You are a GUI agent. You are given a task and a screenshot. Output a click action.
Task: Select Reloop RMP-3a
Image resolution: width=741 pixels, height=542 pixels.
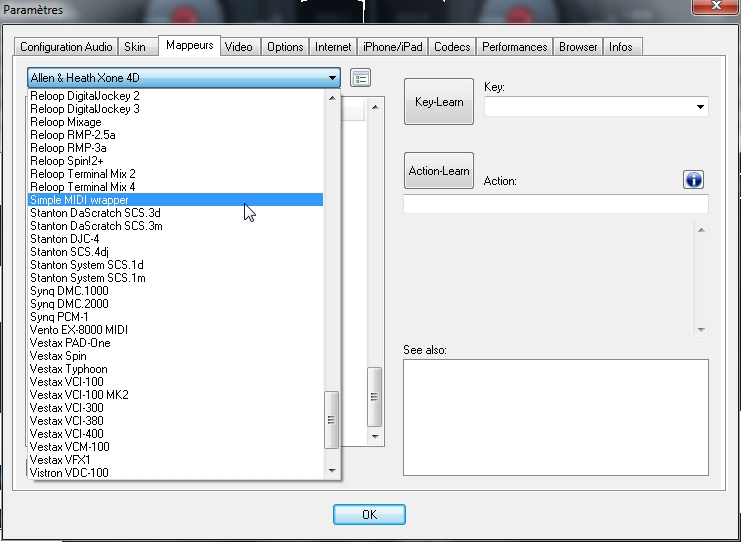pyautogui.click(x=175, y=148)
